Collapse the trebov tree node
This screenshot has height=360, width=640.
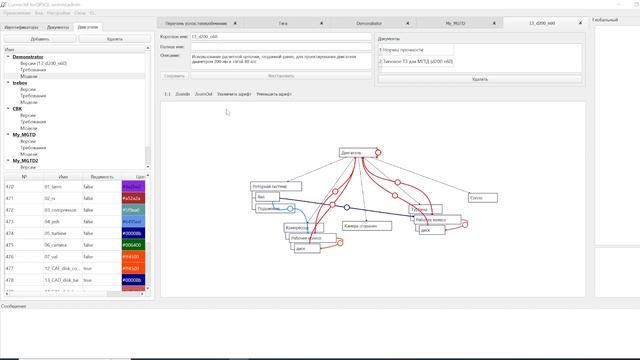click(x=8, y=83)
